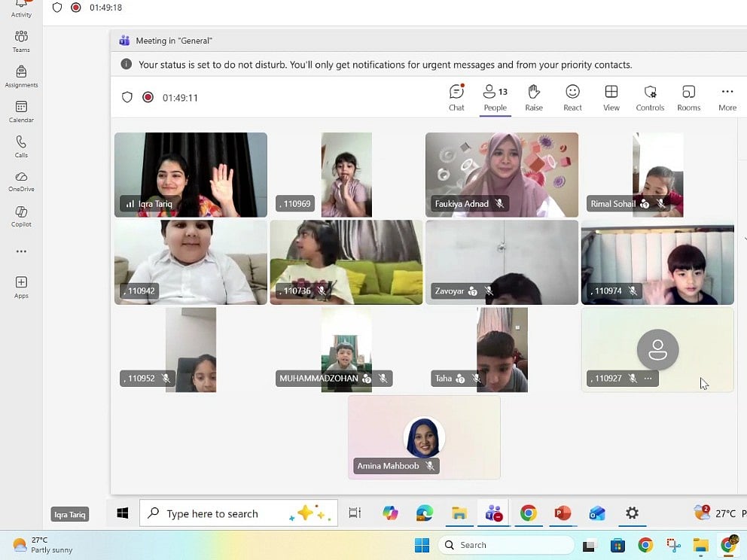Expand the sidebar's three-dot more apps menu

coord(21,251)
